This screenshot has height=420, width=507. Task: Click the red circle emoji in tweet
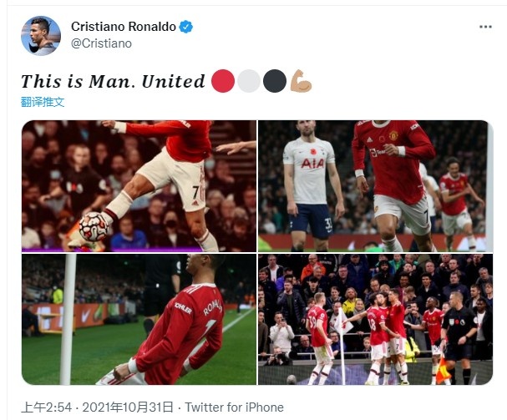[x=223, y=81]
